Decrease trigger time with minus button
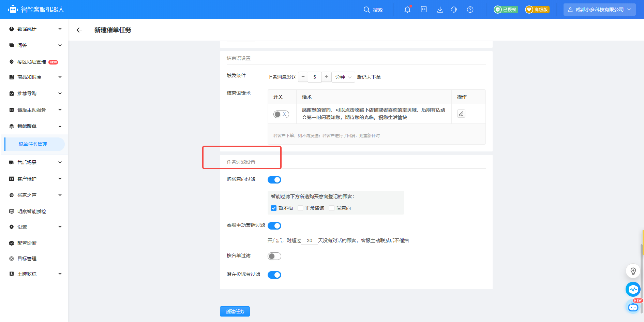The image size is (644, 322). 303,77
